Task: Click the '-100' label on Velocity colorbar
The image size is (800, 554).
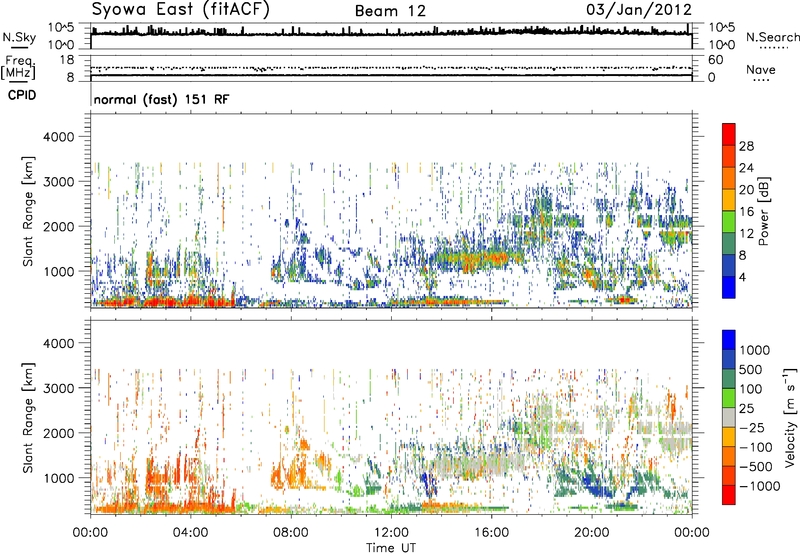Action: coord(755,447)
